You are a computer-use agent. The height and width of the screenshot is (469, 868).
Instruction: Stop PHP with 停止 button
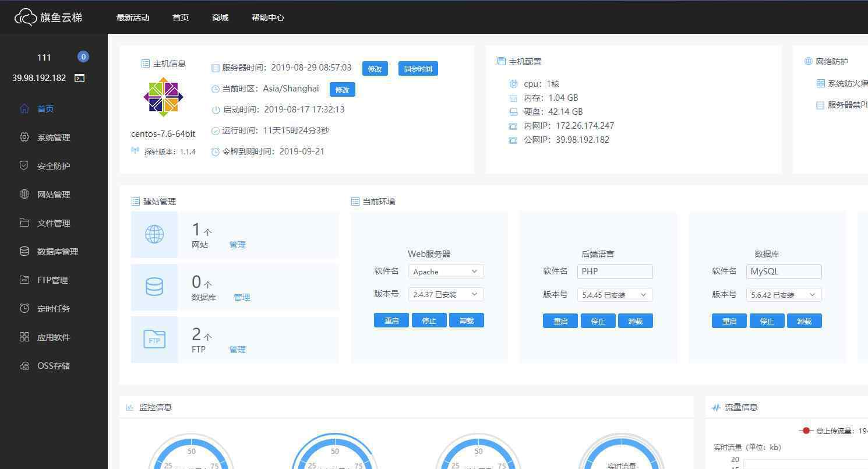tap(598, 321)
